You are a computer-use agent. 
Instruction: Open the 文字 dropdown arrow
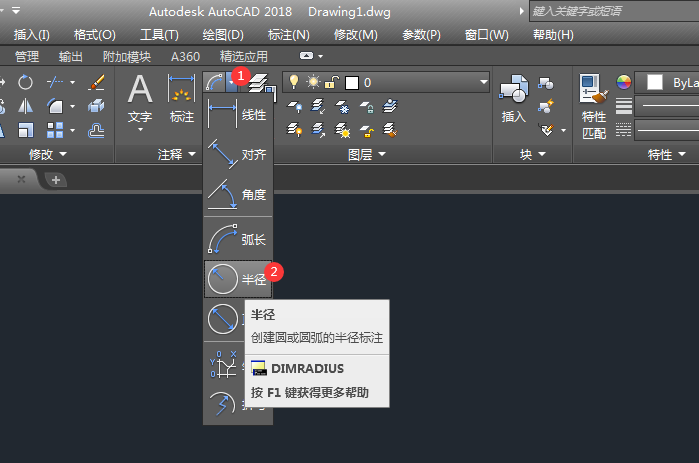pos(140,130)
